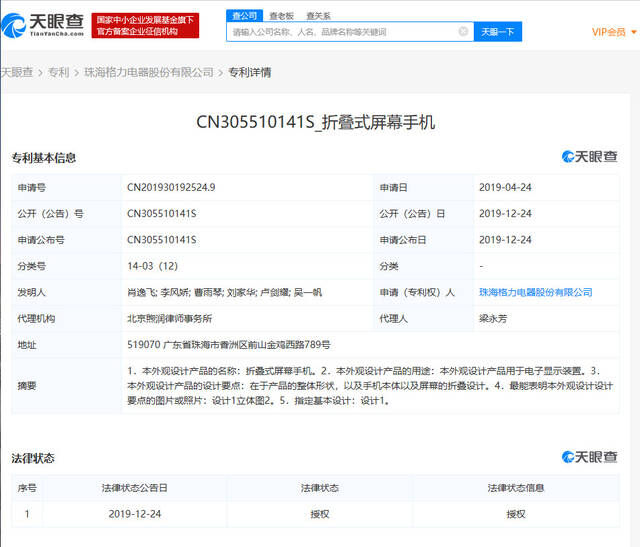Click the current 专利详情 breadcrumb
Image resolution: width=640 pixels, height=547 pixels.
[x=249, y=72]
